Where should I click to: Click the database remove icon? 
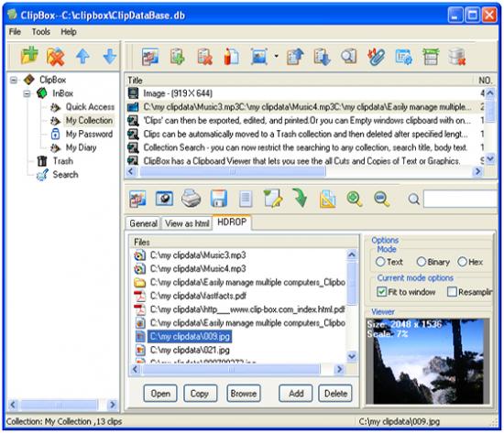coord(457,57)
